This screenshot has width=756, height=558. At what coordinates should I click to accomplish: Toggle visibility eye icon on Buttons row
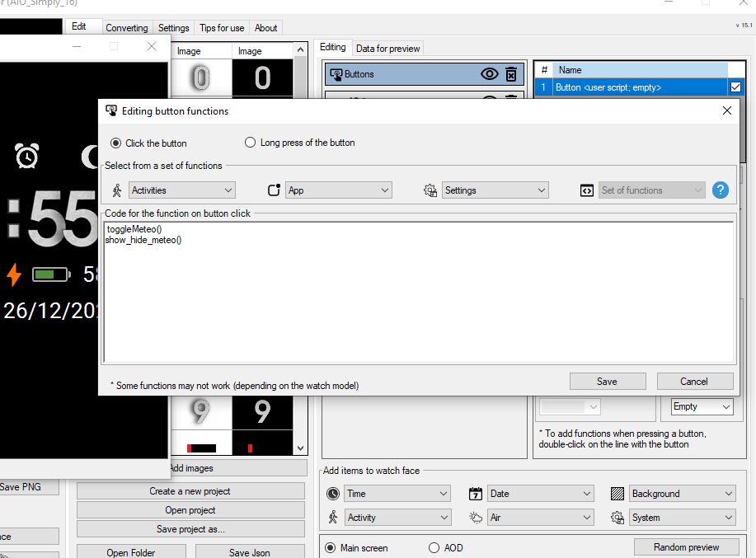(x=490, y=74)
